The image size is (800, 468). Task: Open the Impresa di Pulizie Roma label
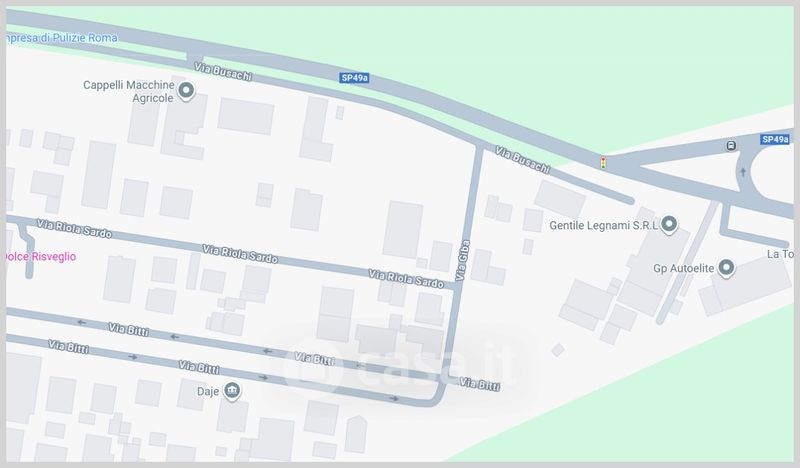click(x=62, y=38)
